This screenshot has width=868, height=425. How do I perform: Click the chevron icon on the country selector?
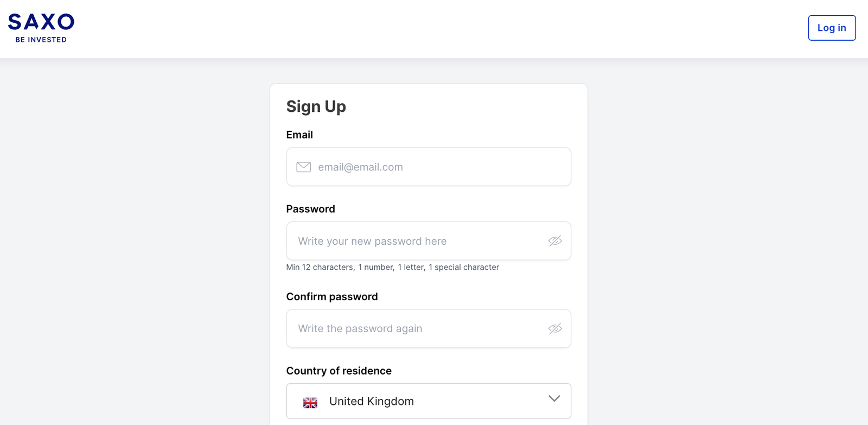(x=554, y=398)
